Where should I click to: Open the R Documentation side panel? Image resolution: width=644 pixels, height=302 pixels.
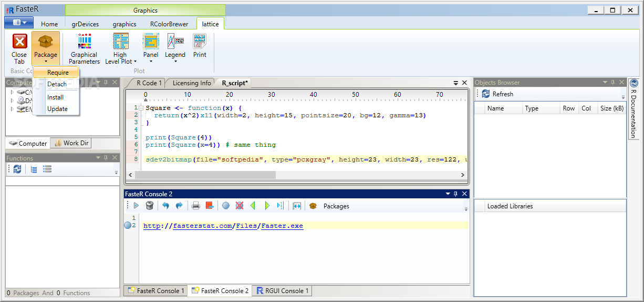click(x=633, y=109)
